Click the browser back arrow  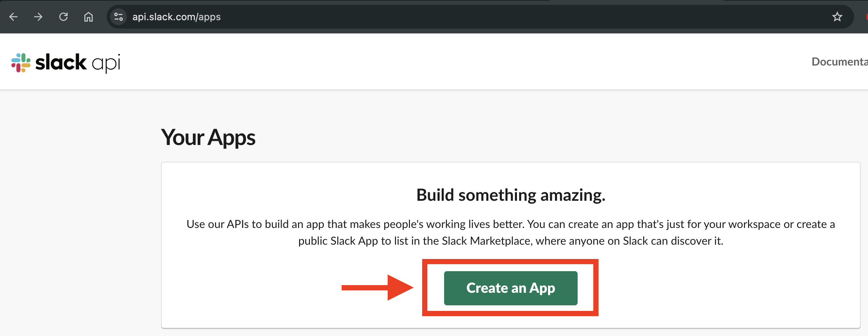pos(14,17)
